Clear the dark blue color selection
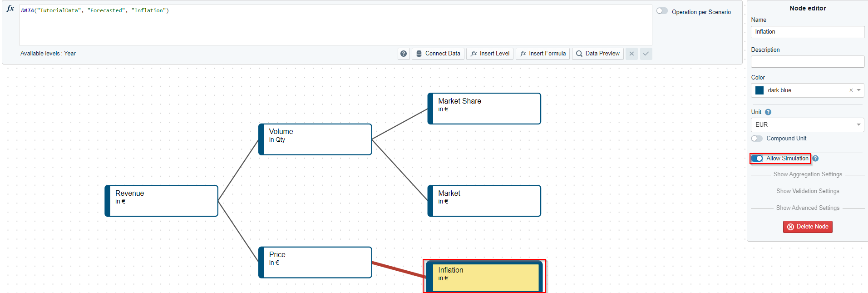Viewport: 868px width, 293px height. [851, 90]
